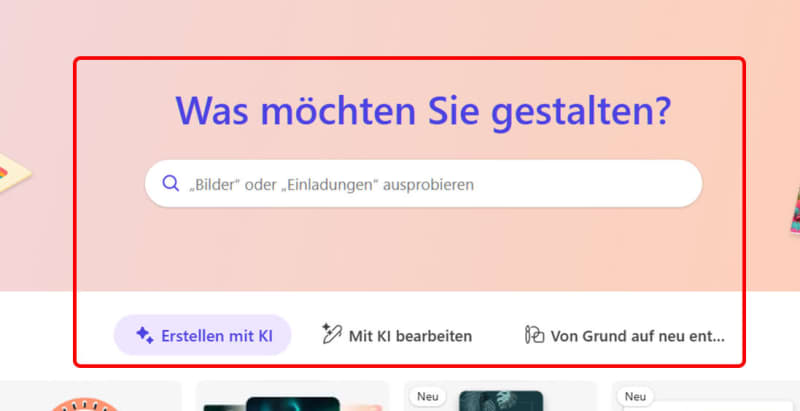Click the colorful sticker graphic at left edge
Image resolution: width=800 pixels, height=411 pixels.
(x=14, y=172)
